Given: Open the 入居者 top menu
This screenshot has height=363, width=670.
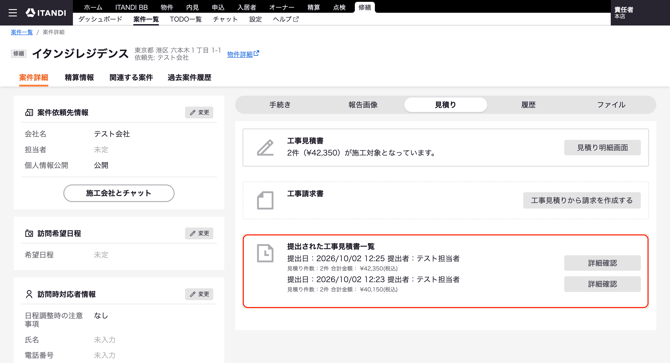Looking at the screenshot, I should click(x=247, y=7).
